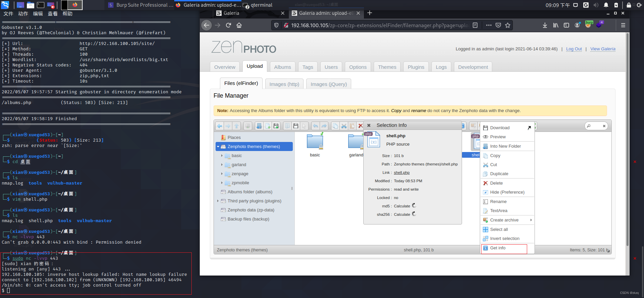This screenshot has height=298, width=644.
Task: Click Firefox back button
Action: pos(206,25)
